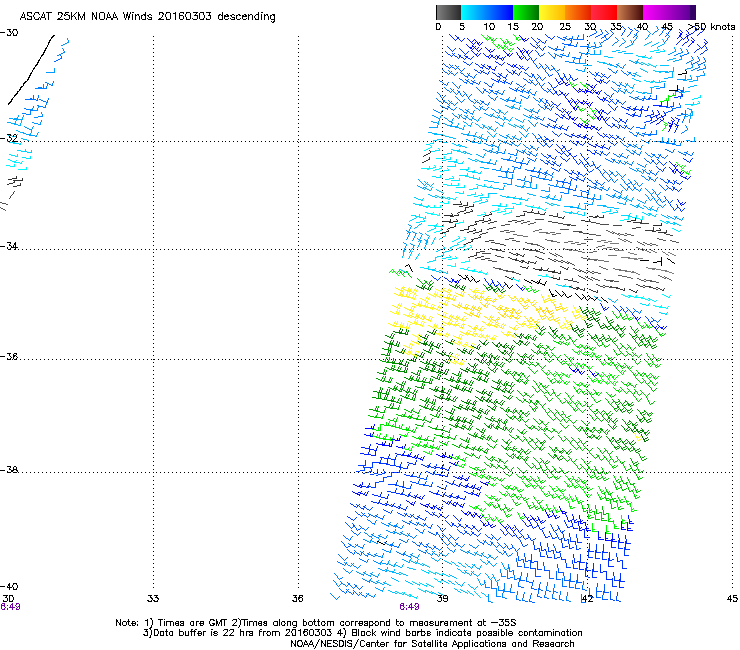Click the red 30-35 knot legend segment
This screenshot has height=650, width=740.
[x=604, y=12]
